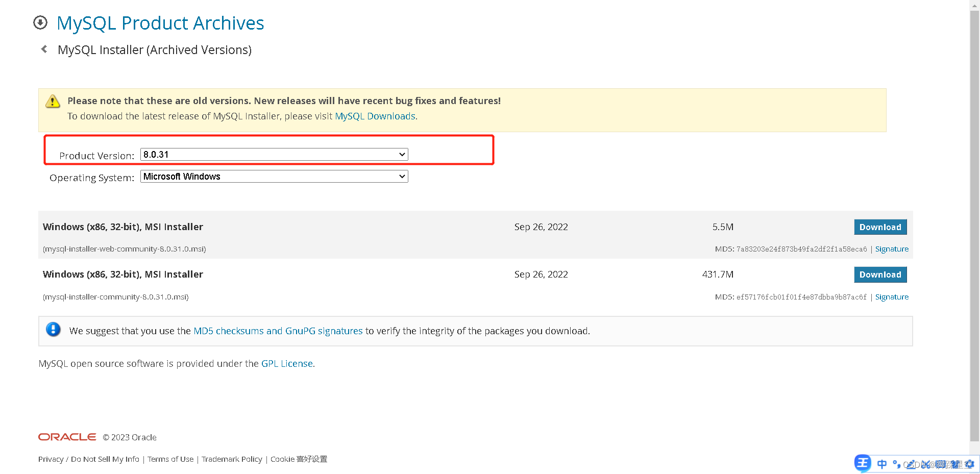Click the yellow warning triangle icon
This screenshot has height=474, width=980.
pos(53,102)
